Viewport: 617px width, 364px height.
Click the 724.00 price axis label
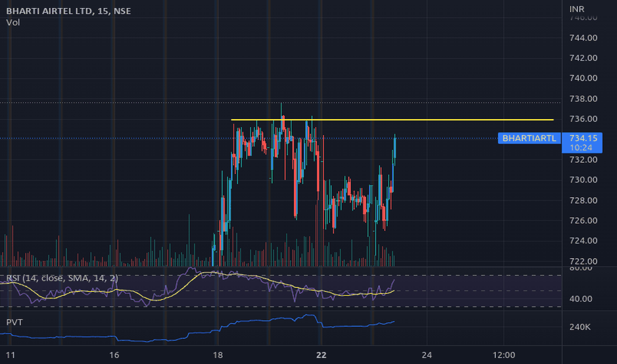tap(583, 240)
